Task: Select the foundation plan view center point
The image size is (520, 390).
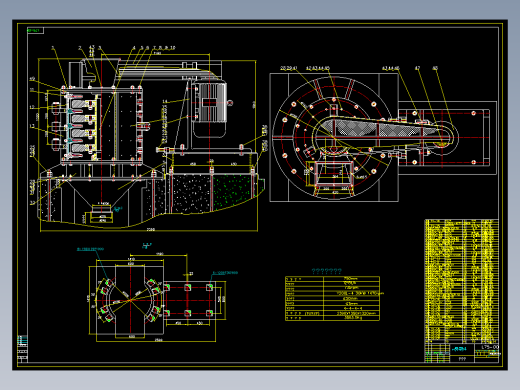Action: (x=130, y=300)
